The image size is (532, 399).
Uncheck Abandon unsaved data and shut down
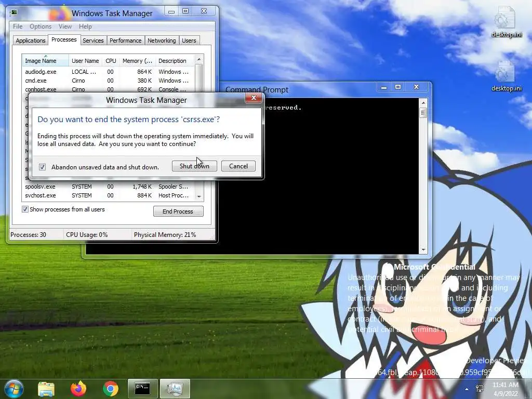[x=43, y=167]
